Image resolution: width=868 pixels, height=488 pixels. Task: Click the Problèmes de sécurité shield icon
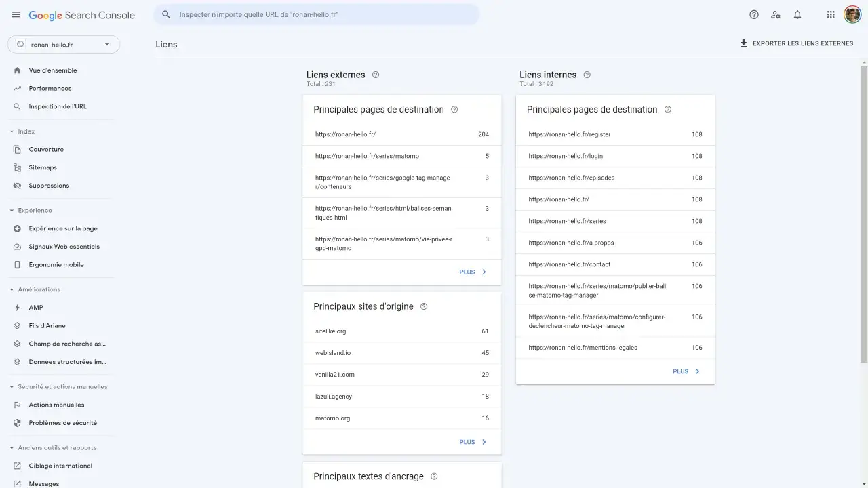coord(17,423)
